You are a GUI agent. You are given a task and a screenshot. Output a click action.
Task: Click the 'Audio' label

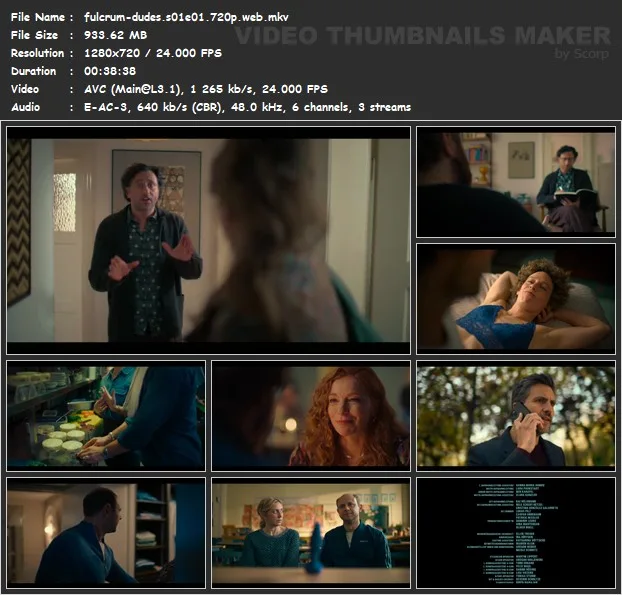click(26, 107)
